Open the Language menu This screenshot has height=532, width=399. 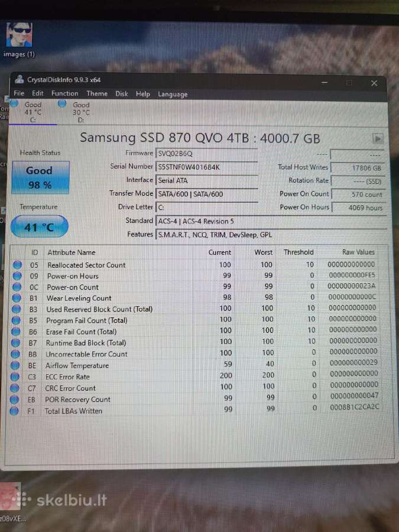[173, 95]
